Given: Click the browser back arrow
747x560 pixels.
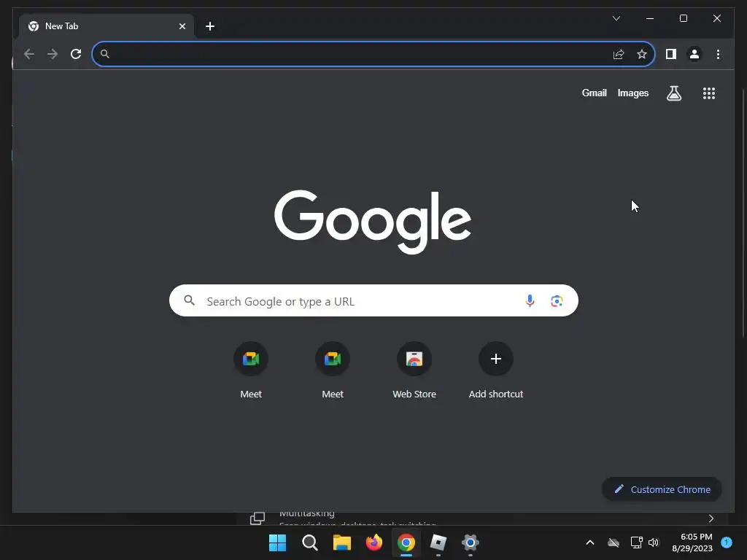Looking at the screenshot, I should (29, 54).
